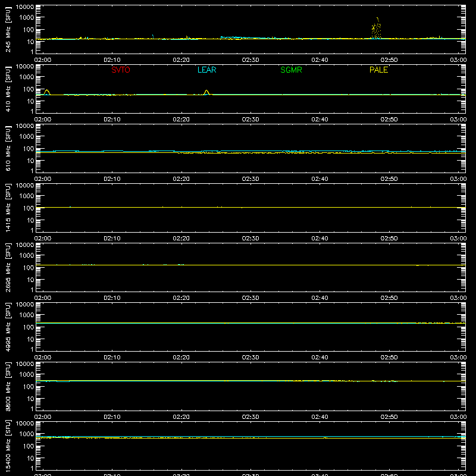Click the 02:30 time label below 245 MHz plot

tap(250, 60)
